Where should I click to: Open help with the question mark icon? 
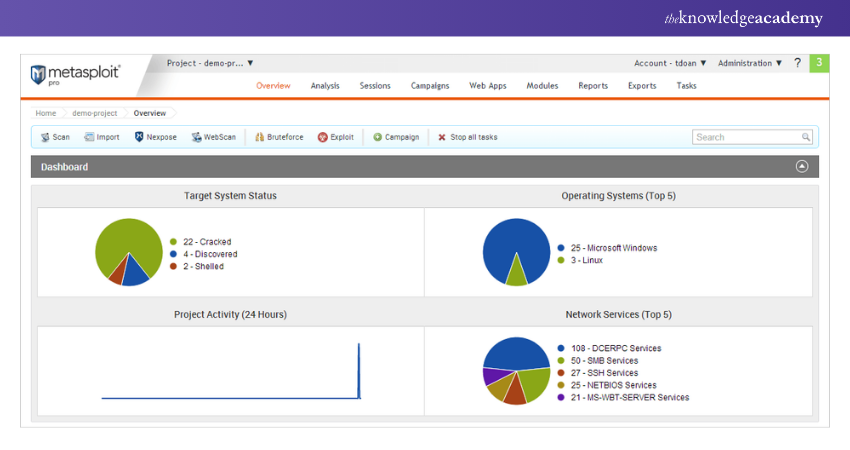[x=797, y=63]
